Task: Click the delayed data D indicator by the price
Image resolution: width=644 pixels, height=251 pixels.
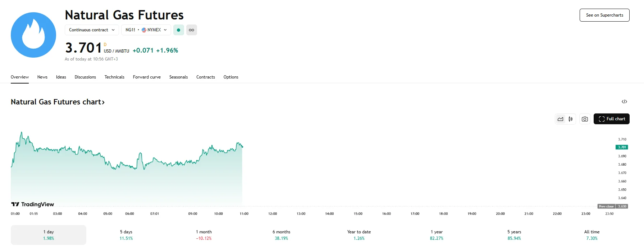Action: 105,45
